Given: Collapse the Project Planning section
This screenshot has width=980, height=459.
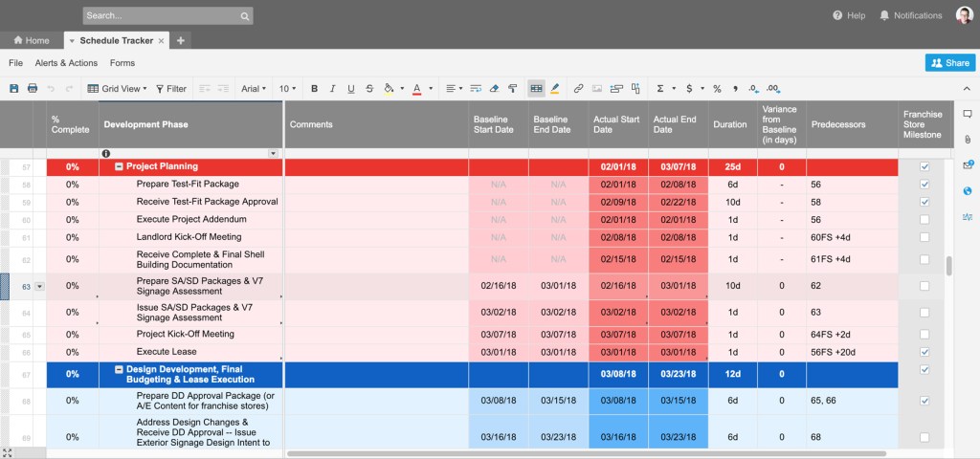Looking at the screenshot, I should pos(119,166).
